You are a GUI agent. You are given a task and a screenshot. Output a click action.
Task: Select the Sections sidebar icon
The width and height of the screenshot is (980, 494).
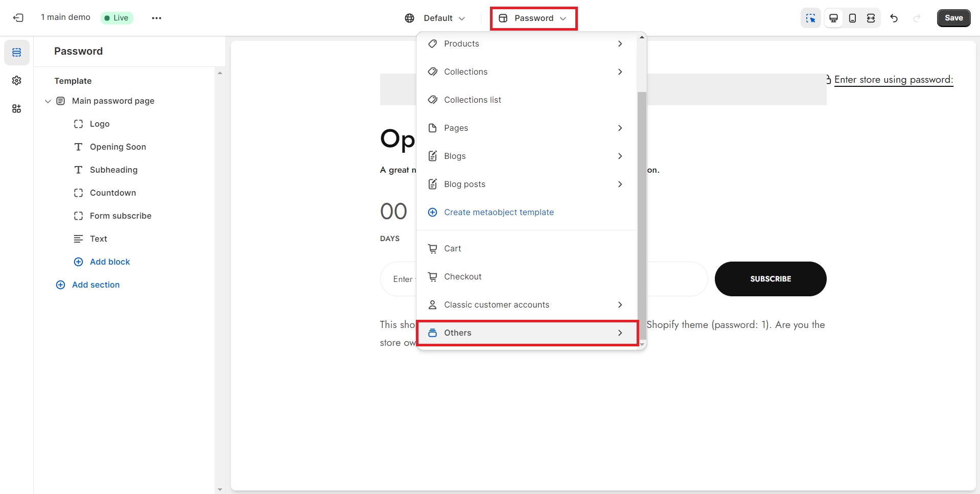tap(17, 53)
